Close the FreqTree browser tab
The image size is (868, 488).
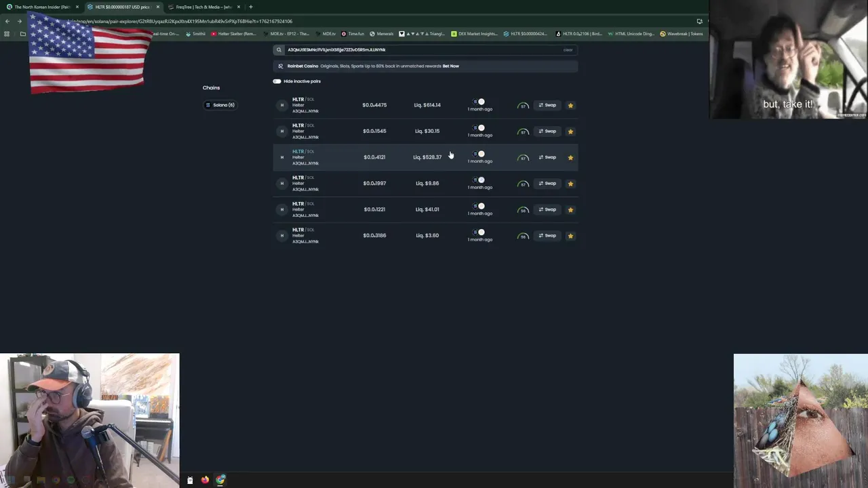pyautogui.click(x=239, y=7)
